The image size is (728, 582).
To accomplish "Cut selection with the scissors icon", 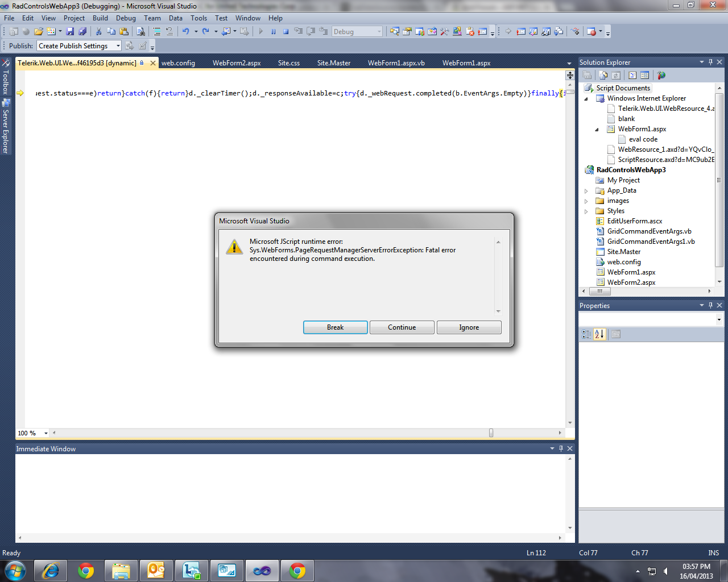I will (x=98, y=32).
